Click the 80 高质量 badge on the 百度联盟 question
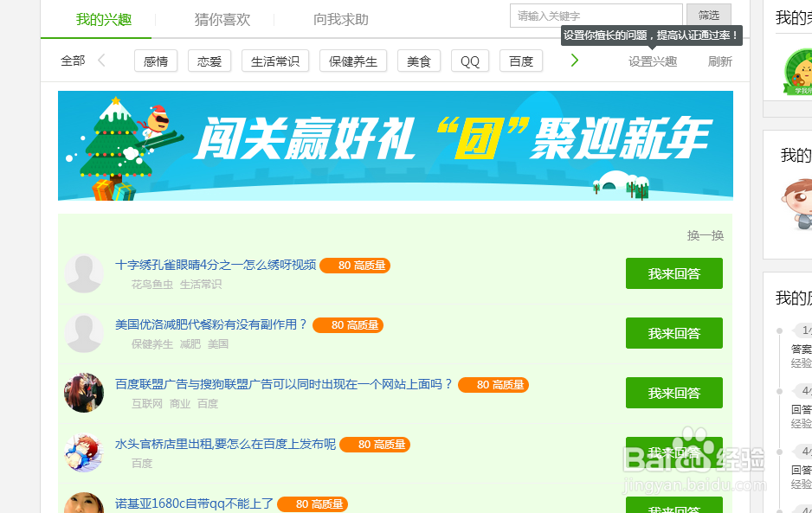This screenshot has height=513, width=812. tap(493, 385)
